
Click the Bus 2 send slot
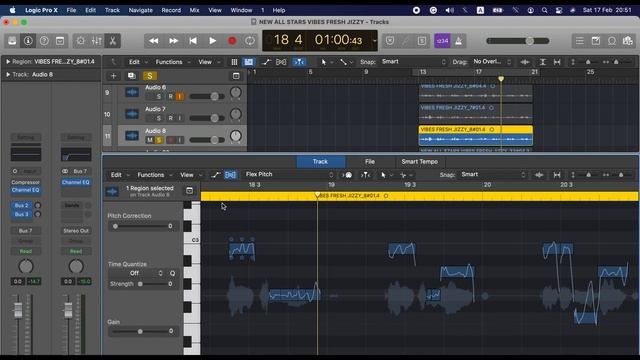(x=22, y=205)
